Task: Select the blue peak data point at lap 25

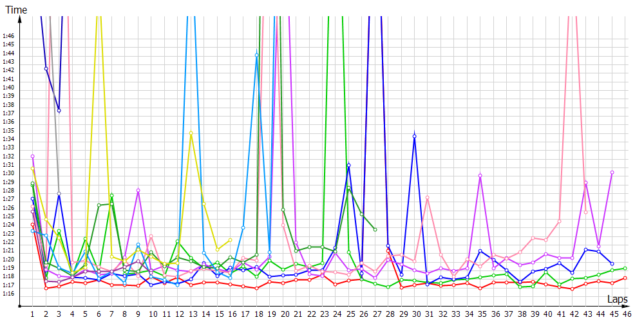Action: (348, 166)
